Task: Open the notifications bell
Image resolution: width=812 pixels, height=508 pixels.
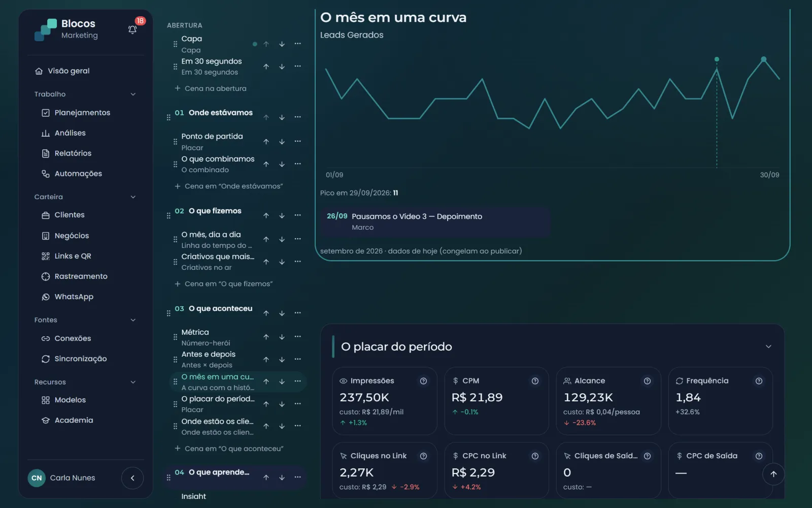Action: pyautogui.click(x=132, y=29)
